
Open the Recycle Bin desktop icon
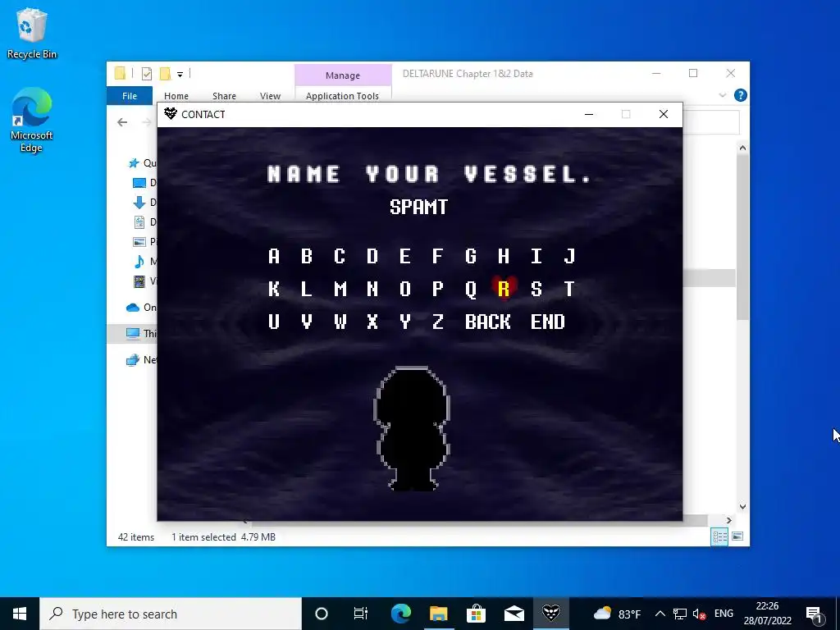tap(32, 33)
